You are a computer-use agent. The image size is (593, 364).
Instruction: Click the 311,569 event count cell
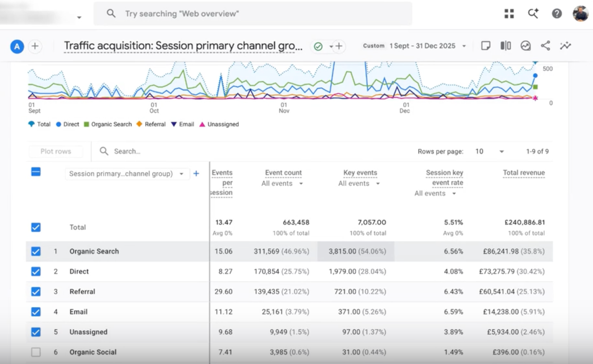(x=281, y=251)
